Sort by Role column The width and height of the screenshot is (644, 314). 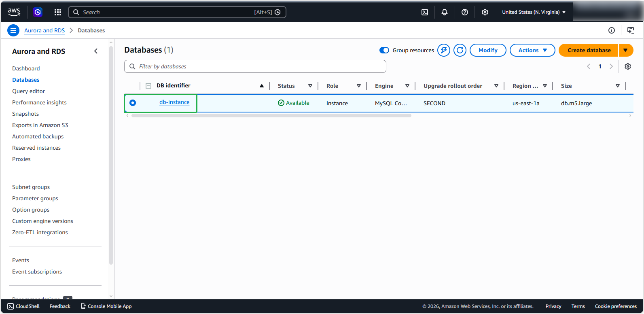point(359,86)
